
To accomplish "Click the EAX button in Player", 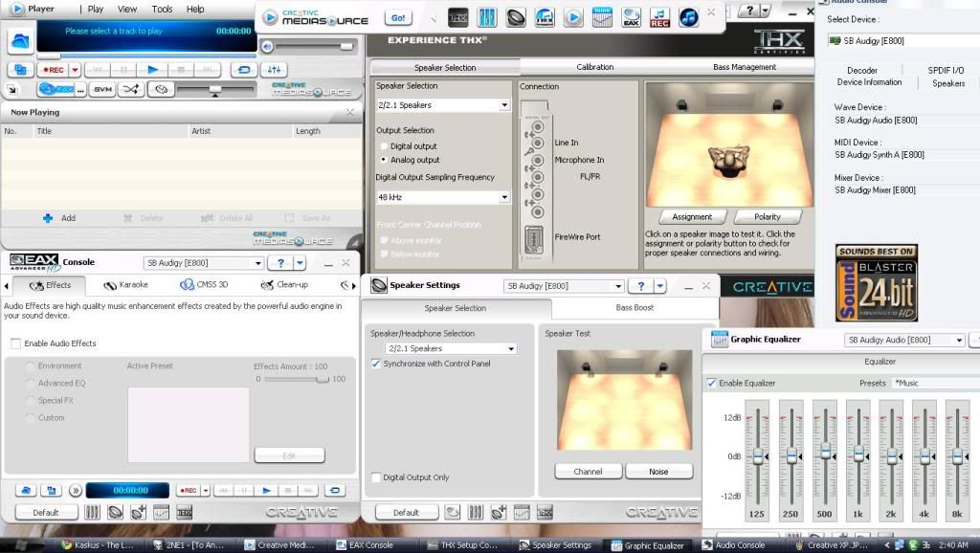I will point(56,89).
